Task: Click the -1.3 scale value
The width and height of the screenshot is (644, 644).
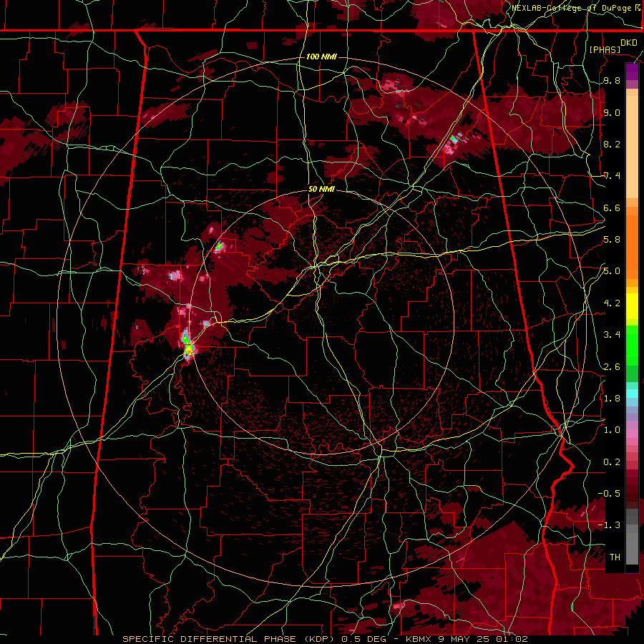Action: (609, 525)
